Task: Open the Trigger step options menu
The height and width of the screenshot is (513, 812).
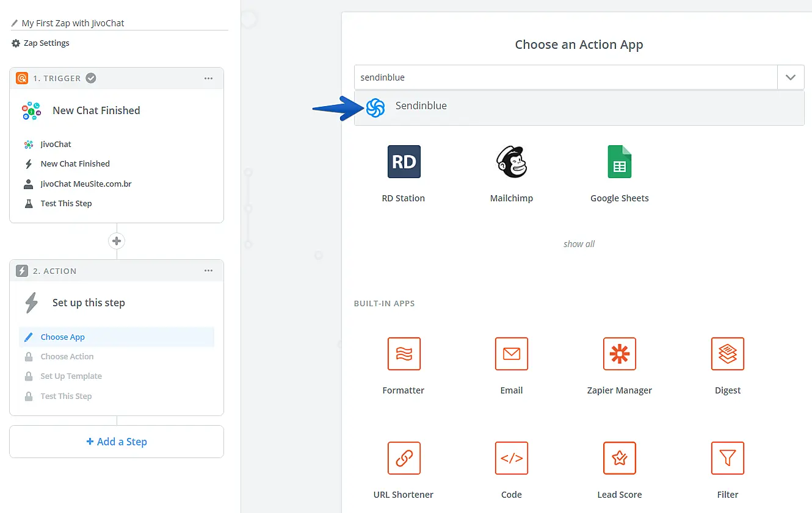Action: click(209, 78)
